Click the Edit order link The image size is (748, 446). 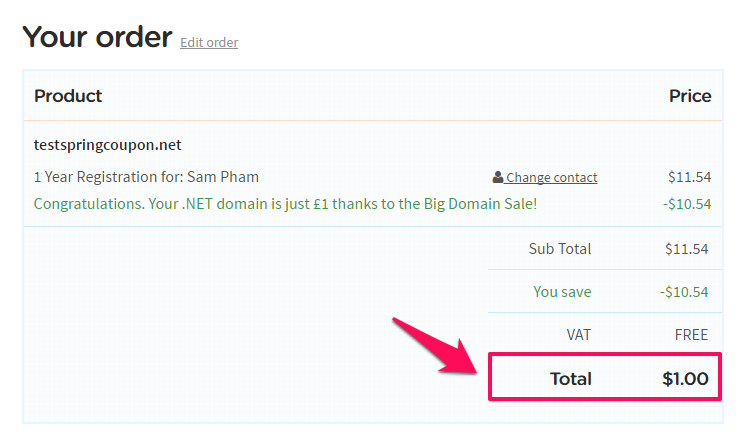pyautogui.click(x=209, y=42)
